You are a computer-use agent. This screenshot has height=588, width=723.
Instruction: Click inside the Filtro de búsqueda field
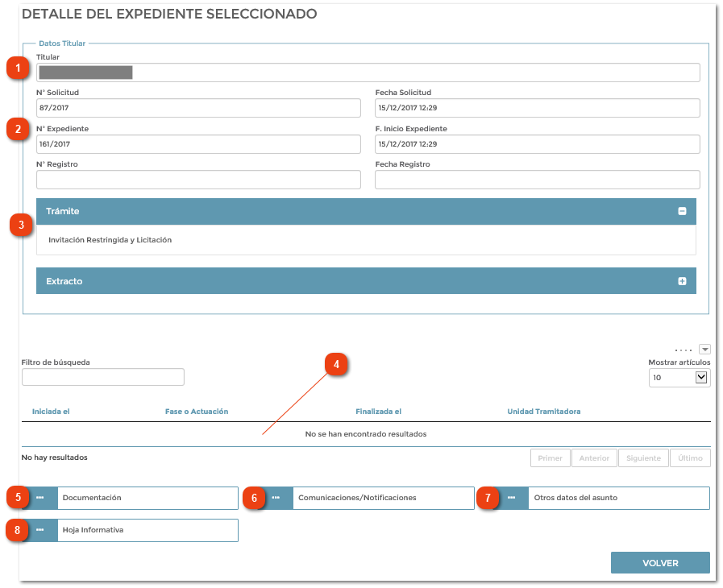pyautogui.click(x=102, y=376)
